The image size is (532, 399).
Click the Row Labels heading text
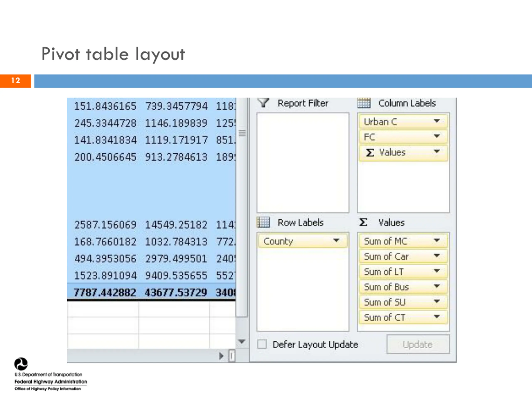coord(300,223)
